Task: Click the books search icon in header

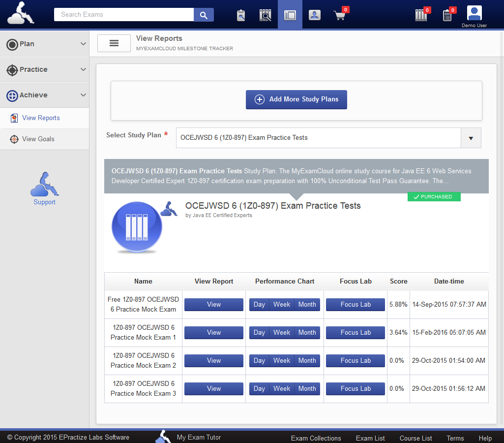Action: coord(266,15)
